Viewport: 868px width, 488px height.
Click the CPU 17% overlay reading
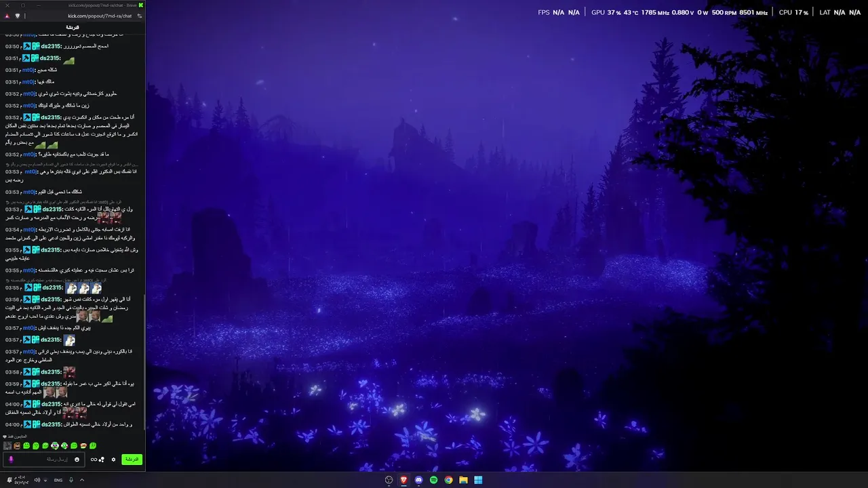[x=793, y=12]
